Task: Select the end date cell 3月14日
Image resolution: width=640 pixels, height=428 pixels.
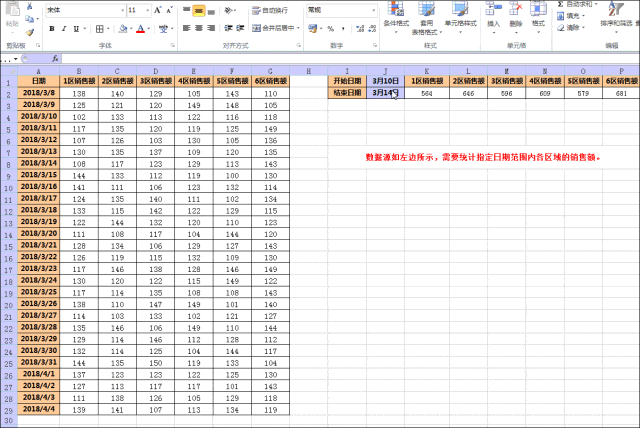Action: point(385,93)
